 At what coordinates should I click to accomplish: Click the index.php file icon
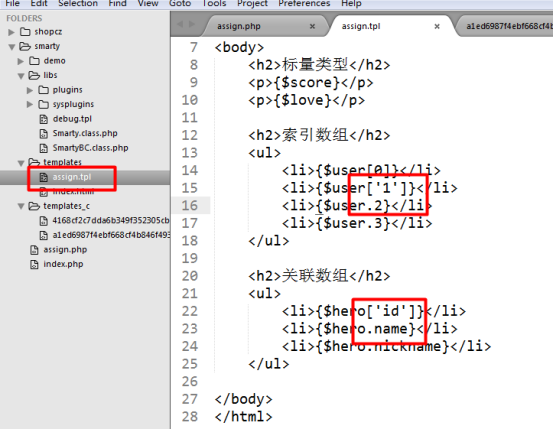pos(34,264)
